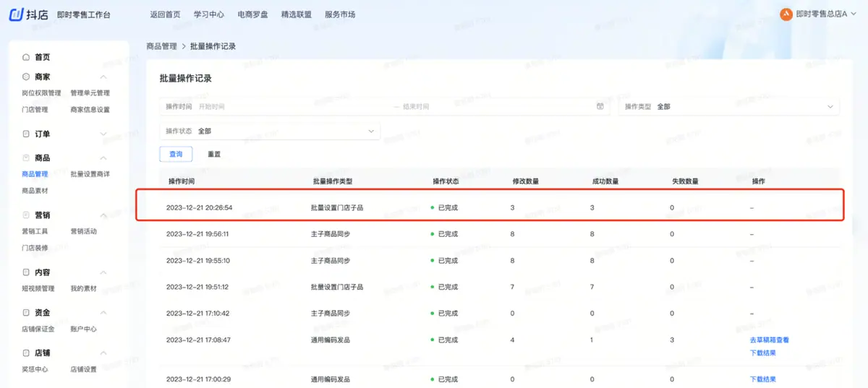Viewport: 868px width, 388px height.
Task: Click the 订单 section icon
Action: tap(26, 134)
